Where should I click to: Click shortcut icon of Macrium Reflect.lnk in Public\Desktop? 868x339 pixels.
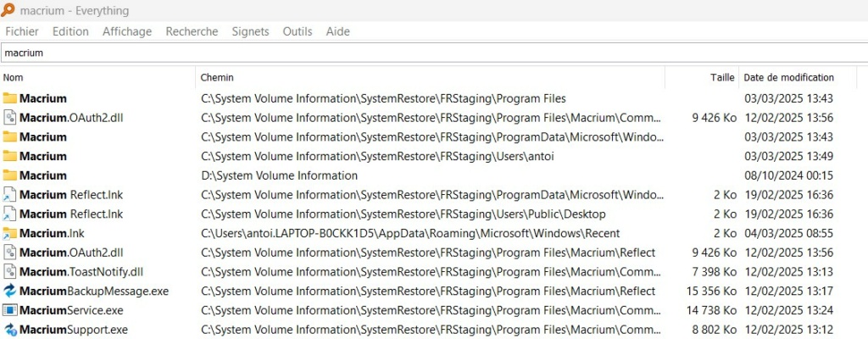pyautogui.click(x=10, y=214)
